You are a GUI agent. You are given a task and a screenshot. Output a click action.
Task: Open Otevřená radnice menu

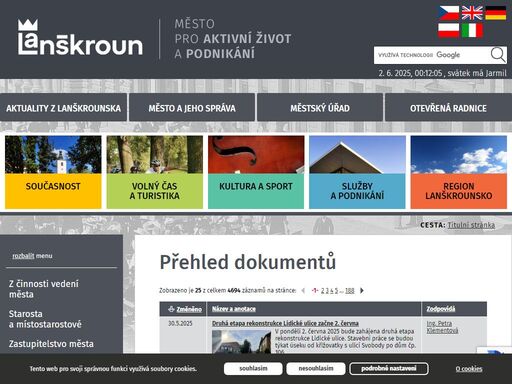point(448,108)
